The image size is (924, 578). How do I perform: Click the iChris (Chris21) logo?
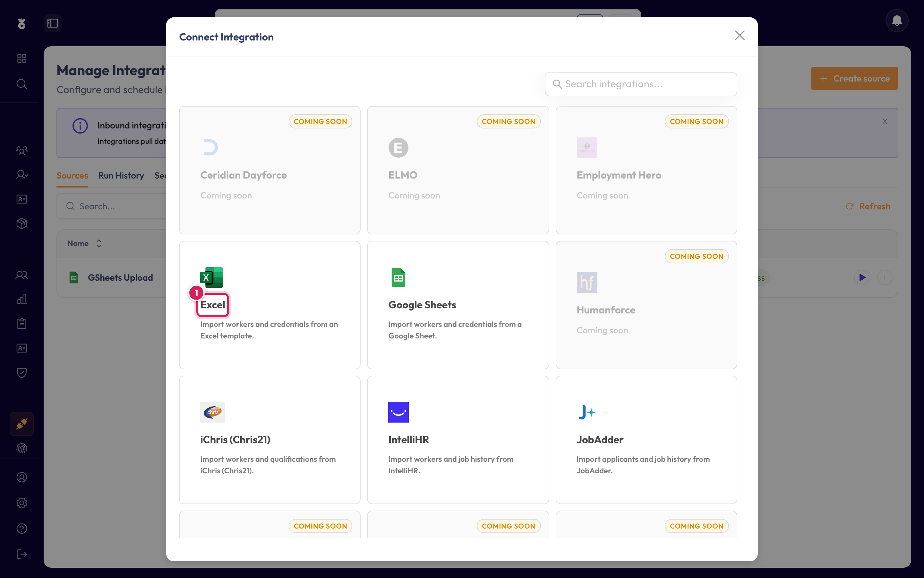213,412
